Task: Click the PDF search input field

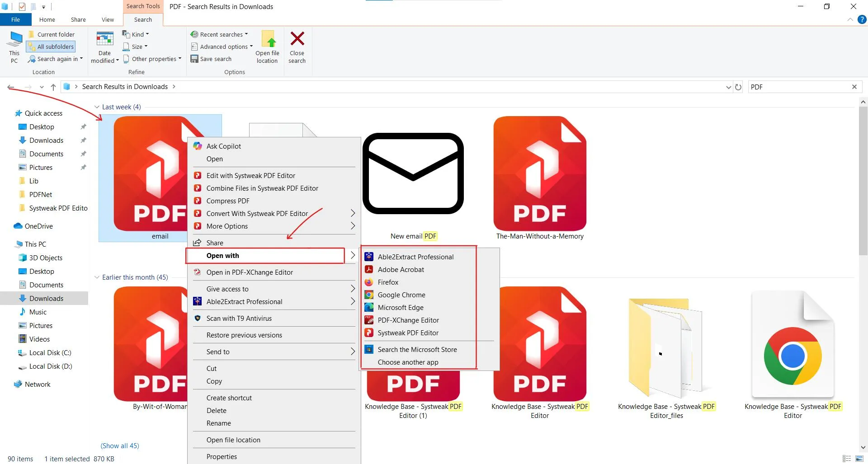Action: (x=798, y=87)
